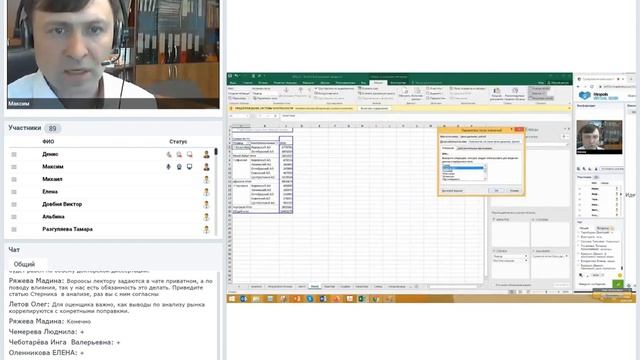This screenshot has width=640, height=360.
Task: Open File Explorer folder on shared taskbar
Action: click(x=256, y=299)
